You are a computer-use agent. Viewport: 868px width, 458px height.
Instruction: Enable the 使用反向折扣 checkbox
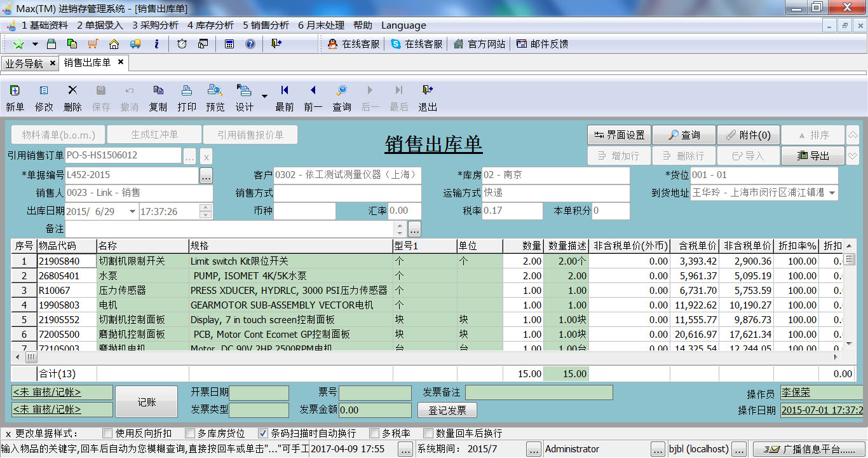tap(107, 433)
